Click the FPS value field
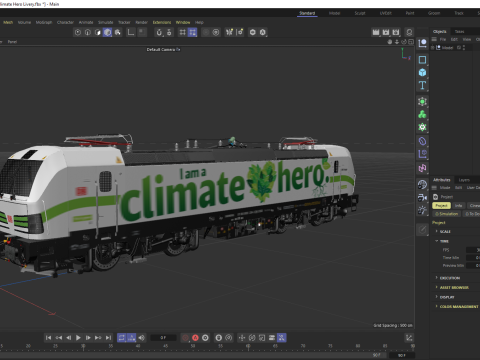The width and height of the screenshot is (480, 360). 473,250
